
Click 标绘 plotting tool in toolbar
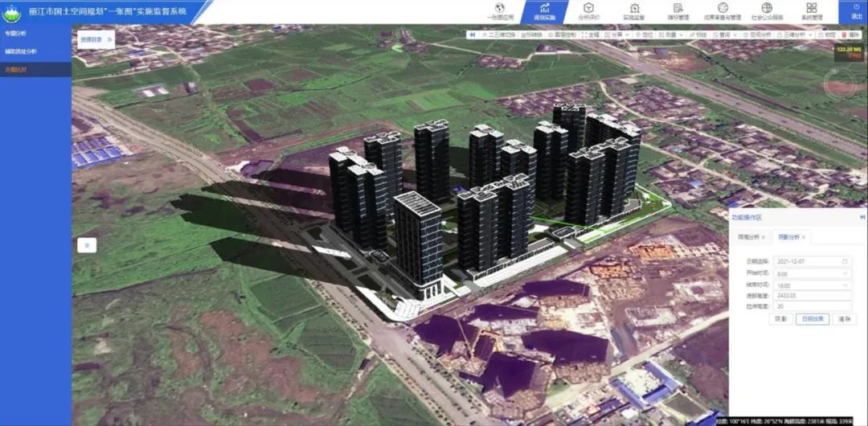(x=698, y=35)
